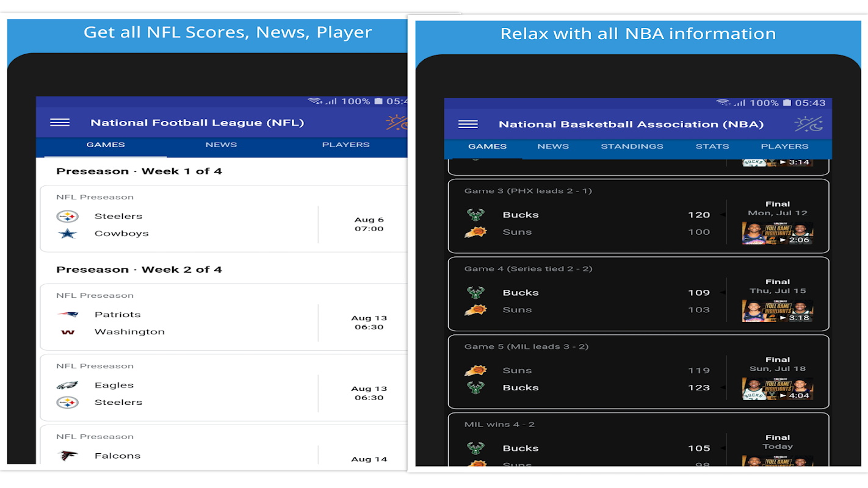Click the Washington logo
Screen dimensions: 868x488
(68, 332)
